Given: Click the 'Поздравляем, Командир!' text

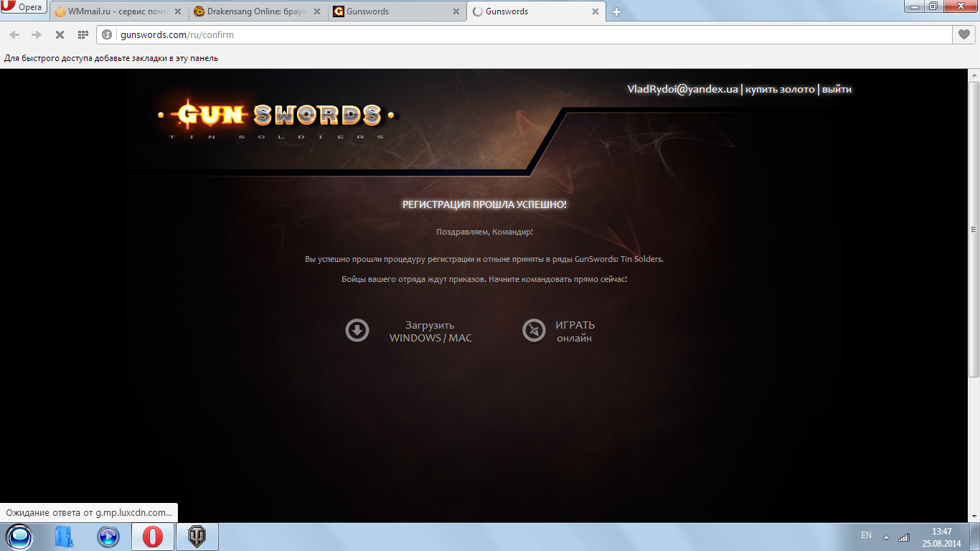Looking at the screenshot, I should 484,232.
